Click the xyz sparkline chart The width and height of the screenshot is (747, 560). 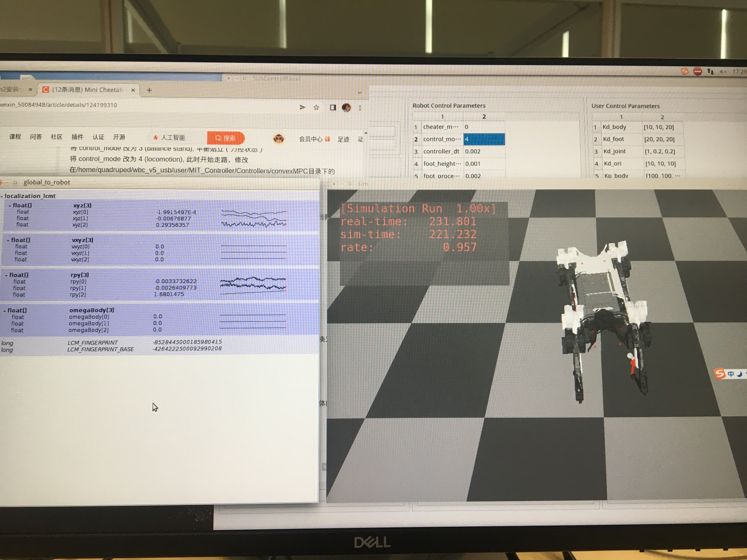click(x=254, y=218)
